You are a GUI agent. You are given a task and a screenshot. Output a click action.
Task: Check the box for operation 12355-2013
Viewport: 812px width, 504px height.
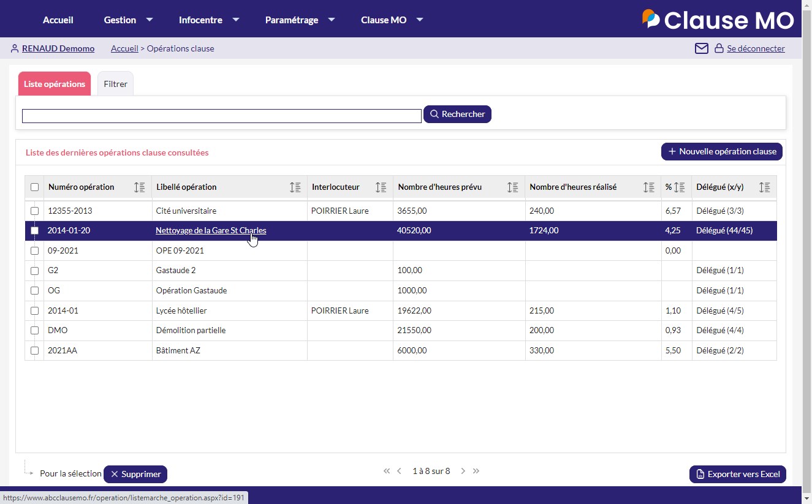35,211
